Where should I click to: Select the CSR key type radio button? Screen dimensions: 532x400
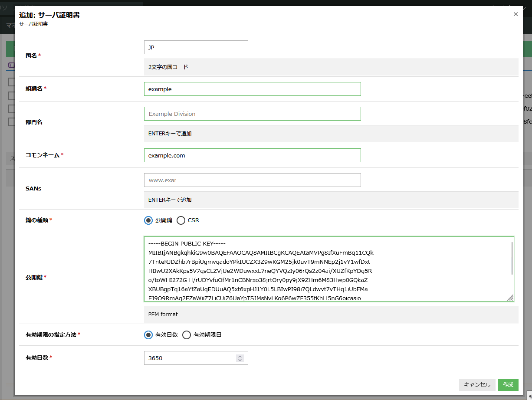point(181,220)
